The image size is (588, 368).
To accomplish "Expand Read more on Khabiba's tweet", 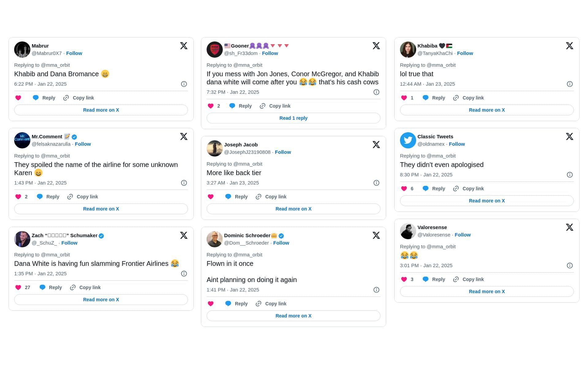I will (487, 110).
